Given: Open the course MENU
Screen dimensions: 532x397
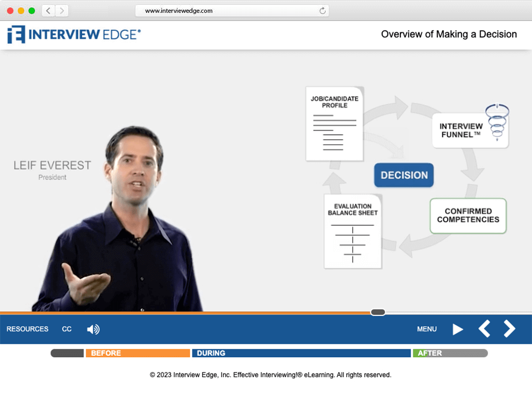Looking at the screenshot, I should [x=427, y=329].
